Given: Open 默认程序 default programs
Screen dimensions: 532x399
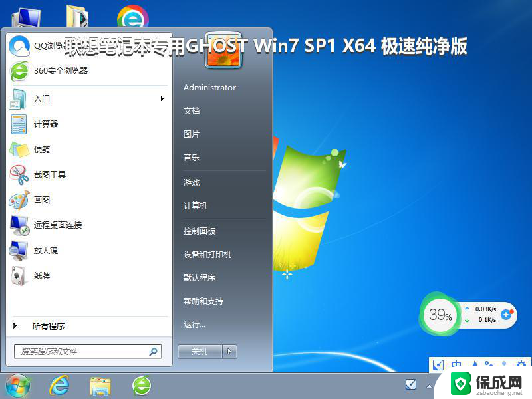Looking at the screenshot, I should pyautogui.click(x=199, y=278).
